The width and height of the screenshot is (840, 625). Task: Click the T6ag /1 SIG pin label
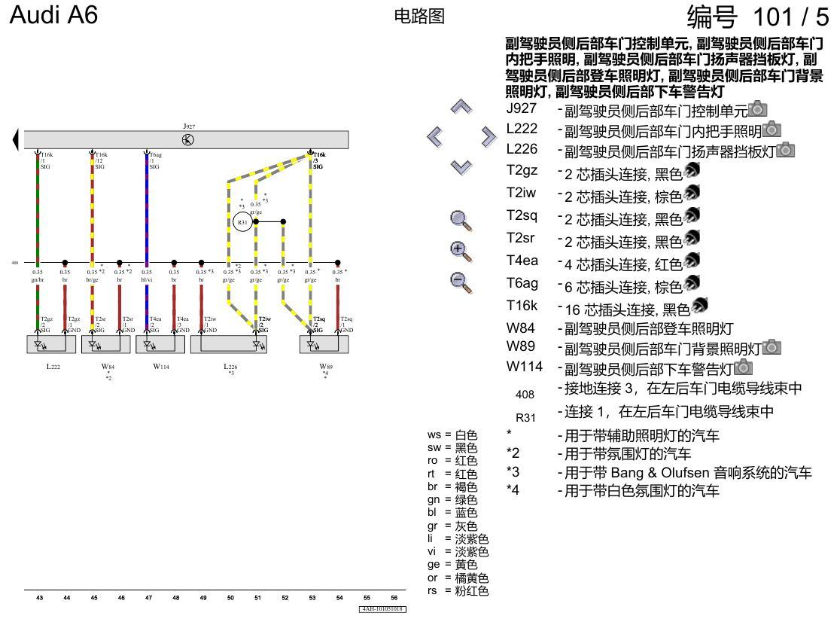click(x=155, y=161)
